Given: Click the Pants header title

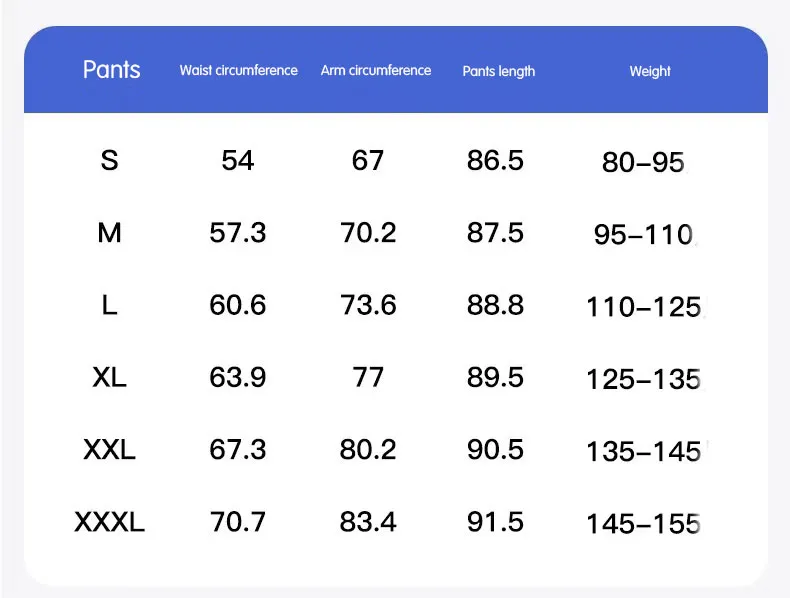Looking at the screenshot, I should coord(111,70).
